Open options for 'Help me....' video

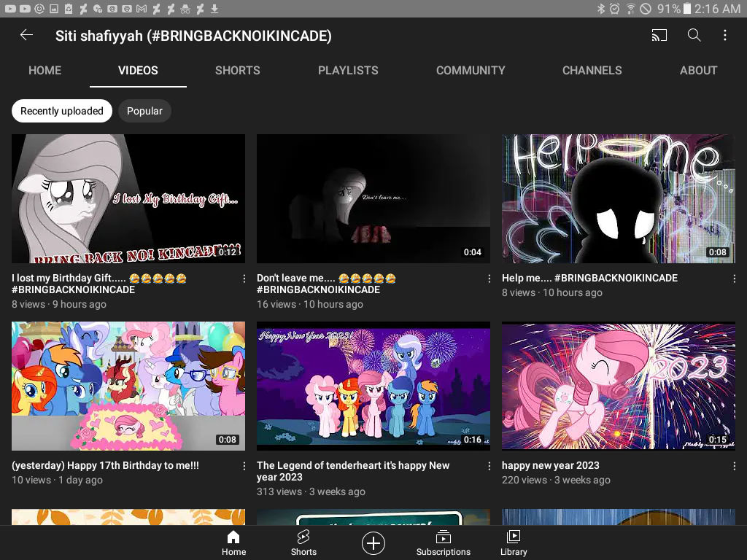(734, 279)
